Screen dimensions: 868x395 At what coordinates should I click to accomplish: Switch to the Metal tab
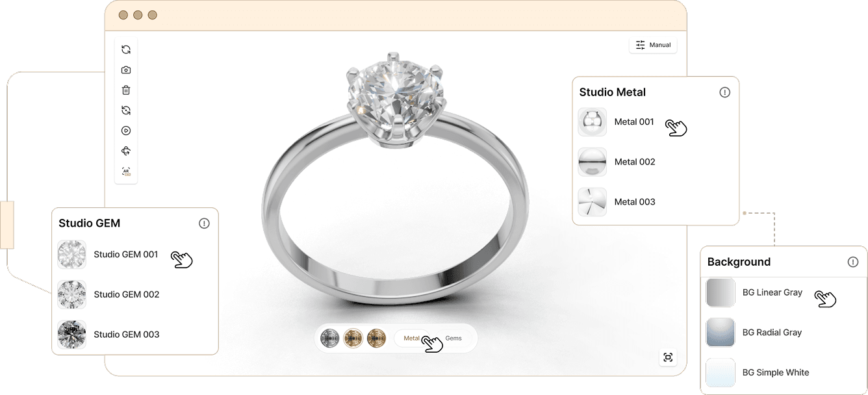point(411,338)
